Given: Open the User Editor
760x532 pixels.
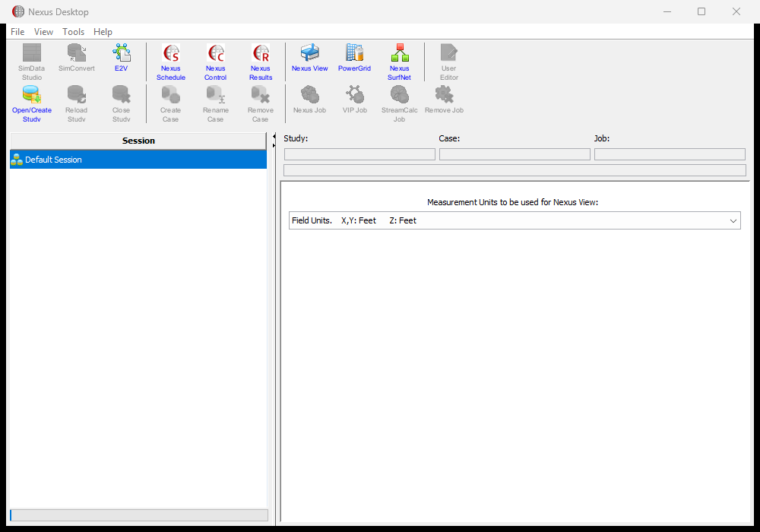Looking at the screenshot, I should tap(449, 62).
